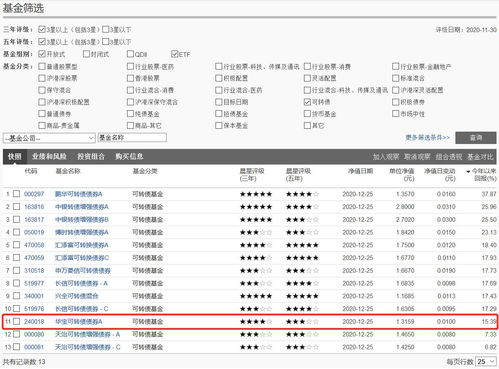Check the 行业股票-金融地产 category checkbox
The width and height of the screenshot is (499, 369).
coord(396,66)
